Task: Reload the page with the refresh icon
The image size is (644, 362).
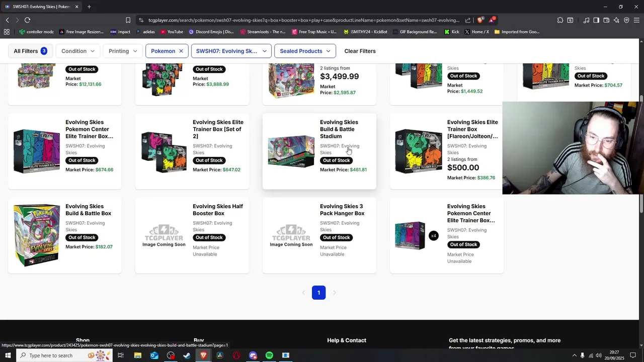Action: click(x=27, y=20)
